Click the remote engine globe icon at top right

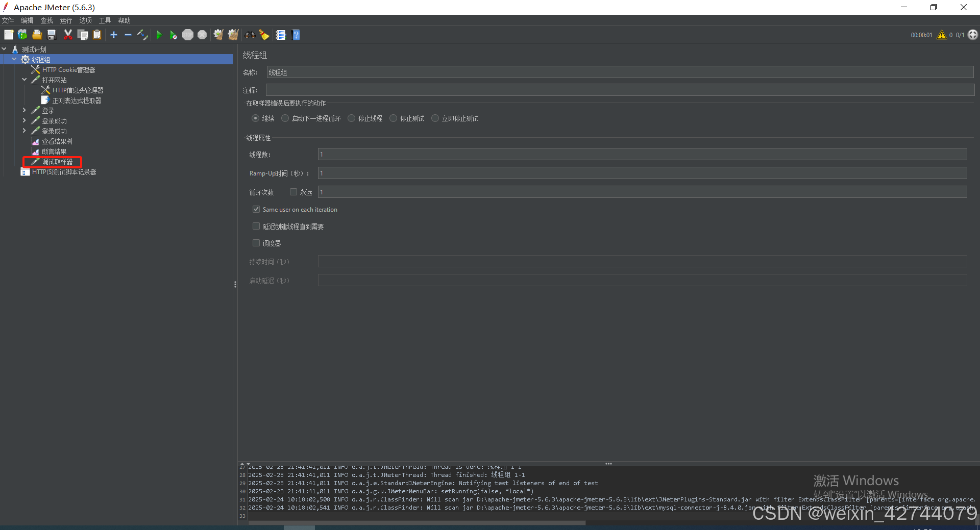pyautogui.click(x=973, y=35)
